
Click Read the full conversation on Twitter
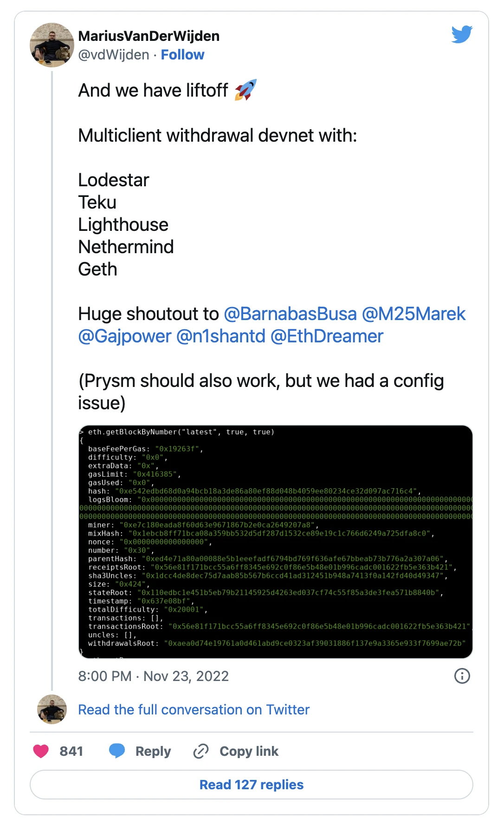click(x=194, y=710)
